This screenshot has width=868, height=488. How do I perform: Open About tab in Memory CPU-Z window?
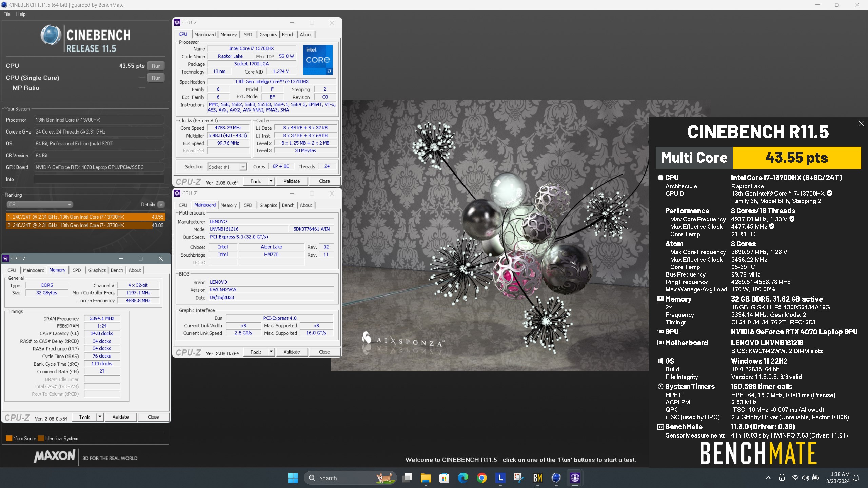[x=135, y=270]
